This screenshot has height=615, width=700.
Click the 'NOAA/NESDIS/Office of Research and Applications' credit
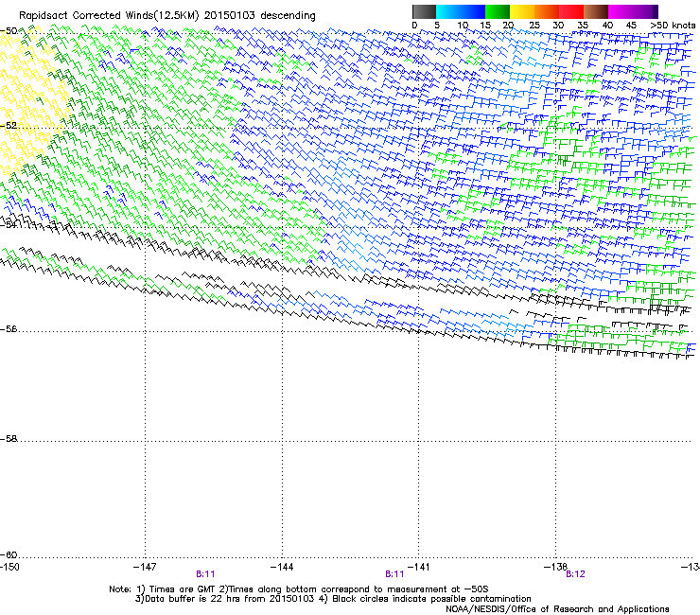557,609
